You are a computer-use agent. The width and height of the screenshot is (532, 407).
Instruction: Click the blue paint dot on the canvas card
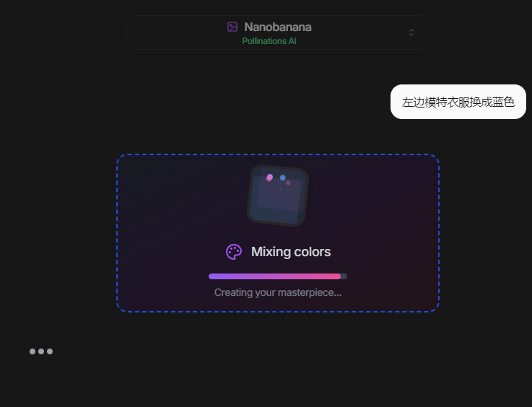[283, 178]
